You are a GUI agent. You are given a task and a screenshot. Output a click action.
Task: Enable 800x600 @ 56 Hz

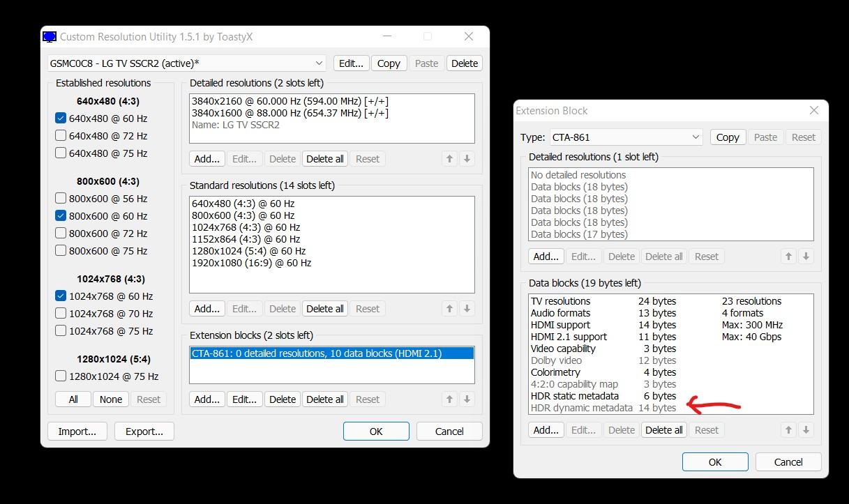coord(60,199)
